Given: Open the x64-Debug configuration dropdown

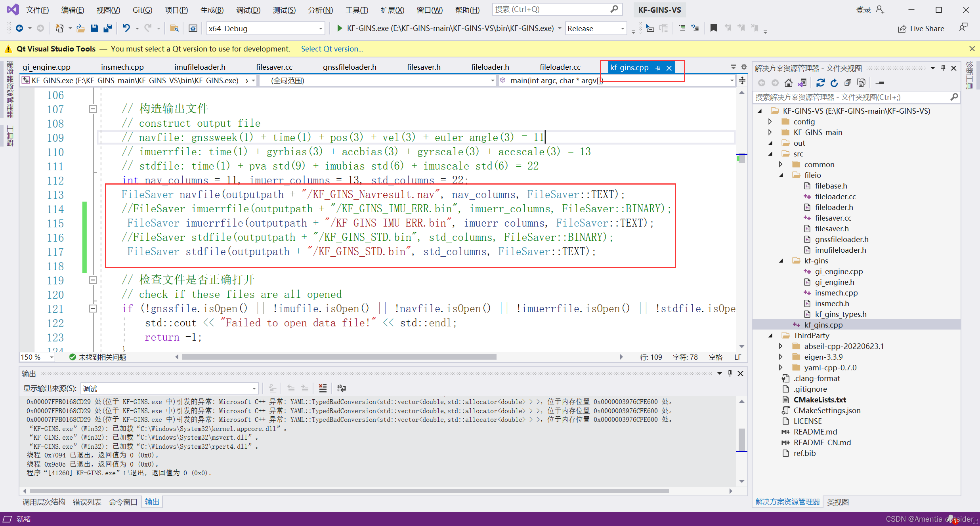Looking at the screenshot, I should 320,29.
